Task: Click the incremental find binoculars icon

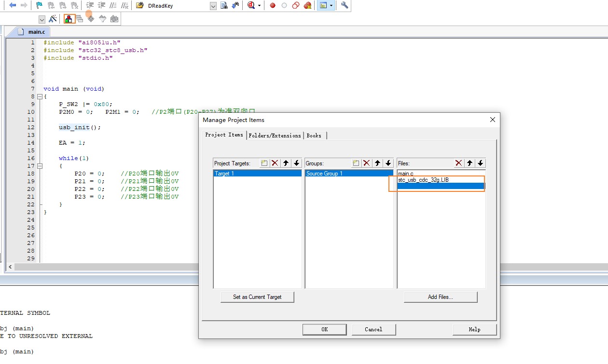Action: (235, 5)
